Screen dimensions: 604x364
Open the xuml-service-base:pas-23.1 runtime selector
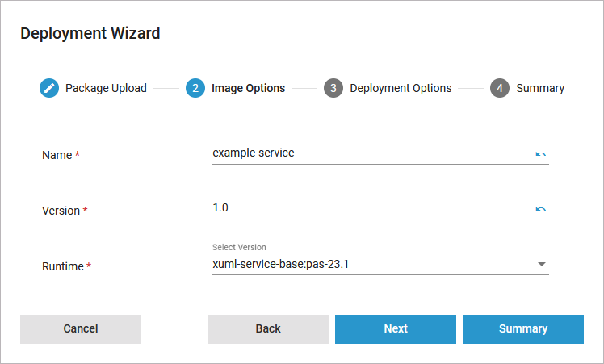371,264
